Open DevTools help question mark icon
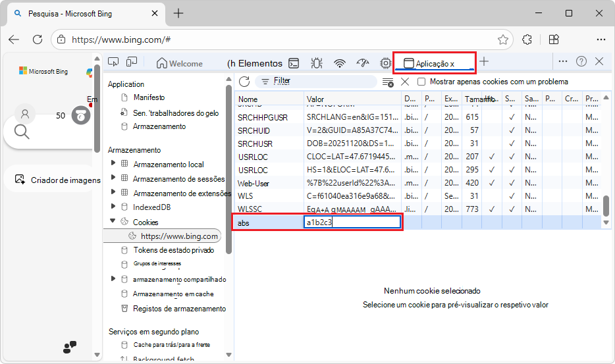 tap(581, 61)
